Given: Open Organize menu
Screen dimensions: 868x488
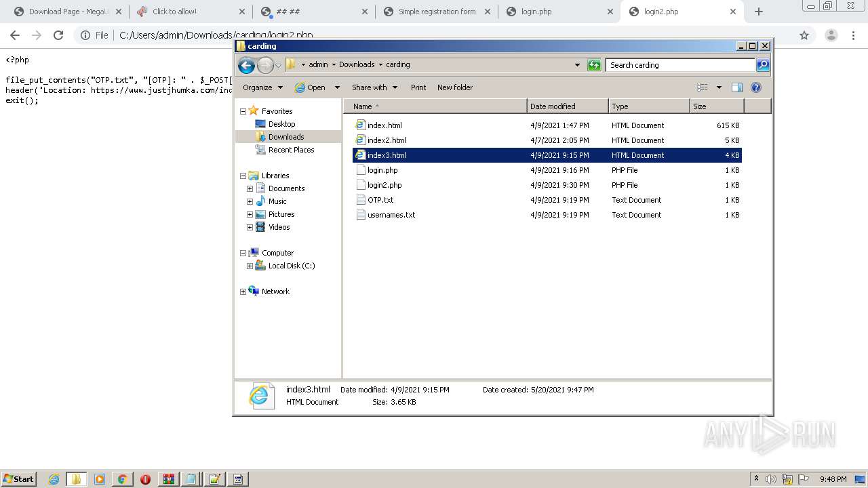Looking at the screenshot, I should click(262, 87).
